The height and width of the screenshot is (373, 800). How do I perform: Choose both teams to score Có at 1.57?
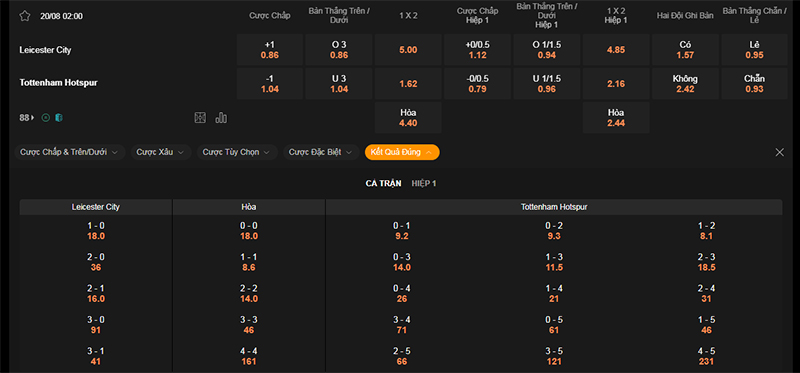click(685, 50)
